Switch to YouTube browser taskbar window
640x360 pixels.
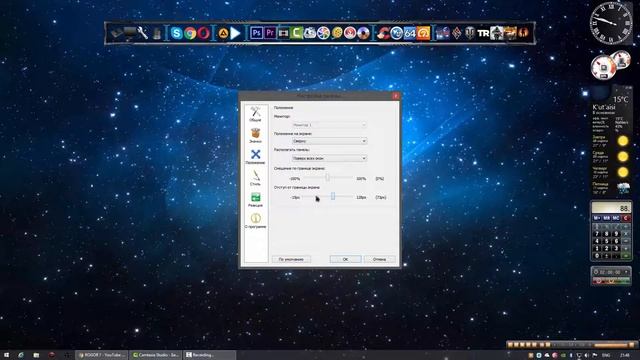[102, 355]
